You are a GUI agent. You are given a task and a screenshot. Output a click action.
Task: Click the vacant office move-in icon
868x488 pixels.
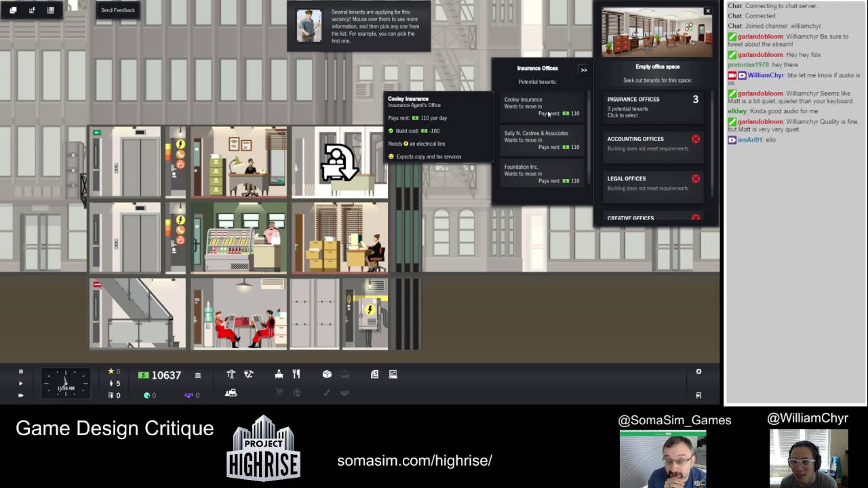click(x=339, y=163)
